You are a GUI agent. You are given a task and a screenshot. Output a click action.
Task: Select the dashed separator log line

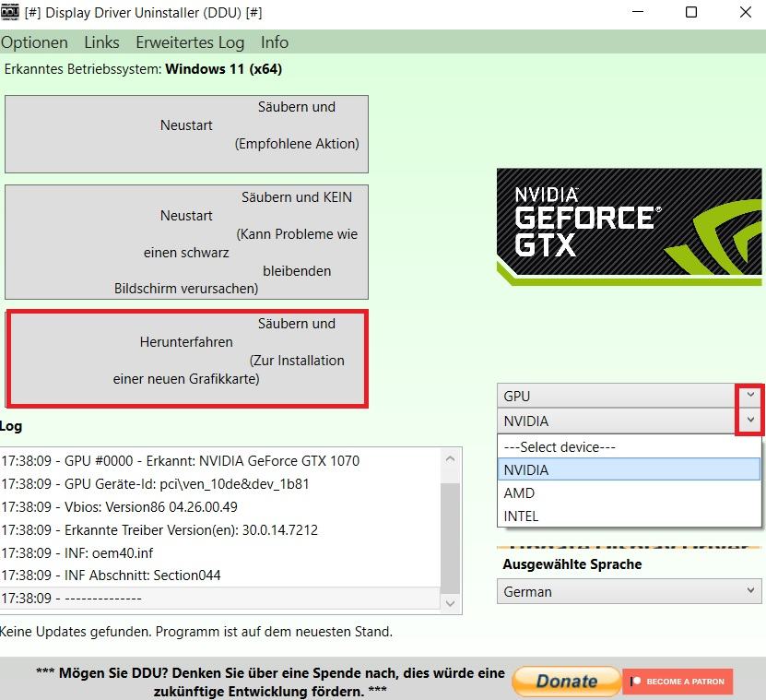(221, 598)
